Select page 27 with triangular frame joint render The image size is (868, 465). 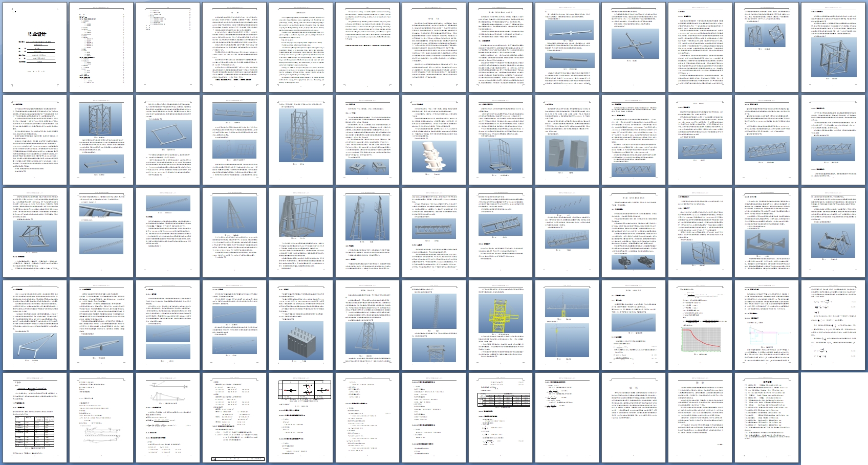point(35,232)
